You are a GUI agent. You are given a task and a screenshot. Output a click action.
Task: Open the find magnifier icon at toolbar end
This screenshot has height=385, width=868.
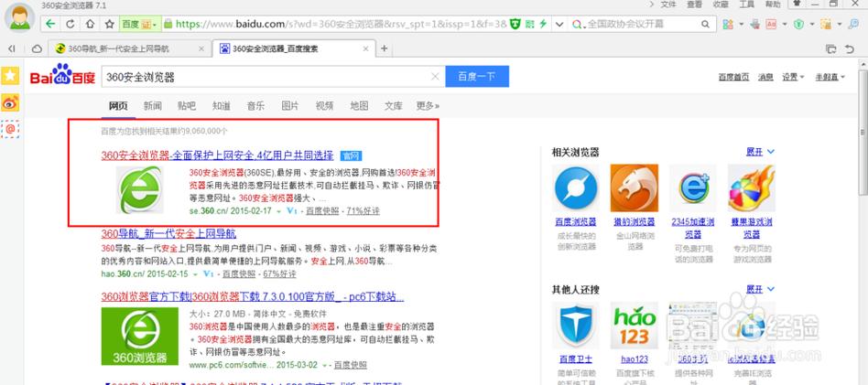click(x=854, y=24)
